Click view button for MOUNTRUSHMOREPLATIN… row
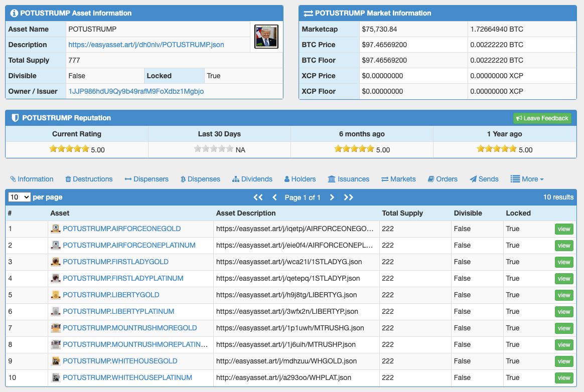Image resolution: width=584 pixels, height=392 pixels. 564,345
